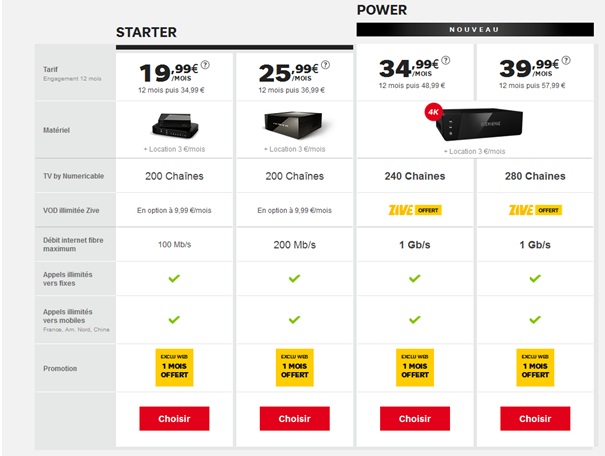Click the info icon beside the 39,99€ price
Image resolution: width=605 pixels, height=456 pixels.
pyautogui.click(x=564, y=64)
